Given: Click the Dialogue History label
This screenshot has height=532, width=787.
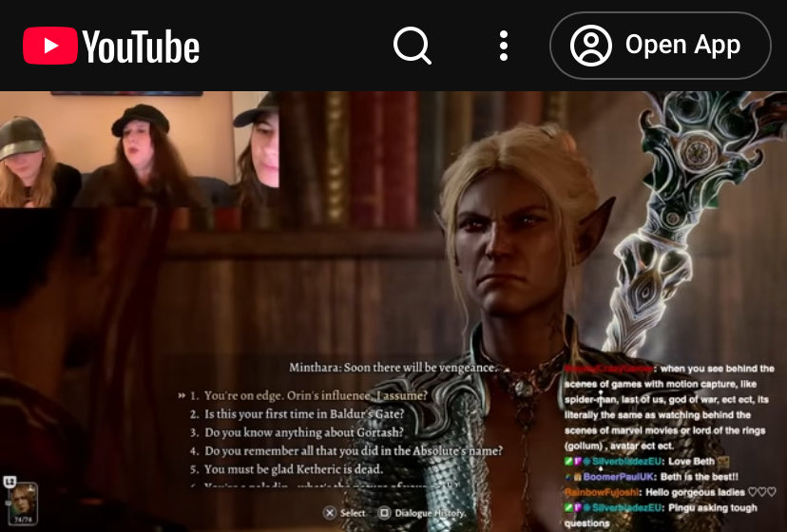Looking at the screenshot, I should 431,513.
